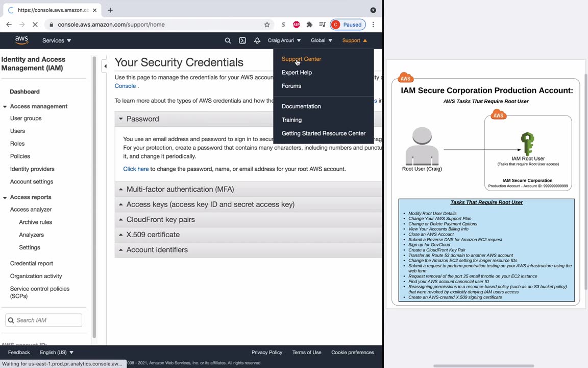Open the Terms of Use footer link
This screenshot has height=368, width=588.
point(306,352)
